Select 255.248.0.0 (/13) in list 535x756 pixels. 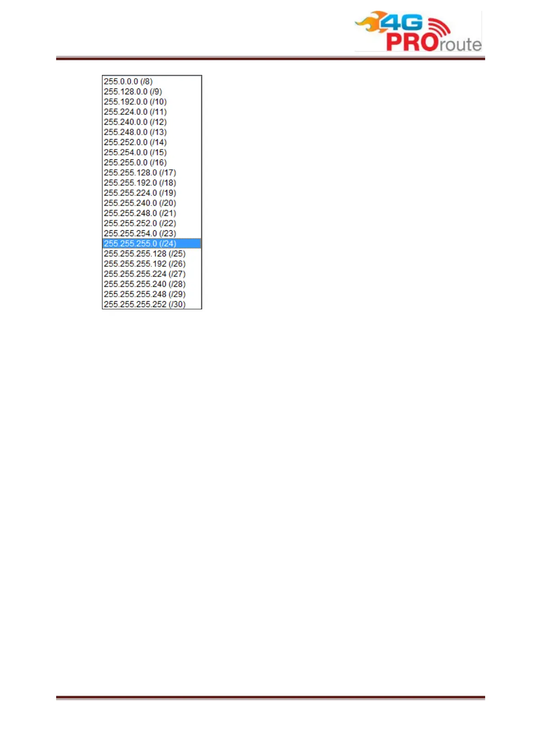pos(152,132)
